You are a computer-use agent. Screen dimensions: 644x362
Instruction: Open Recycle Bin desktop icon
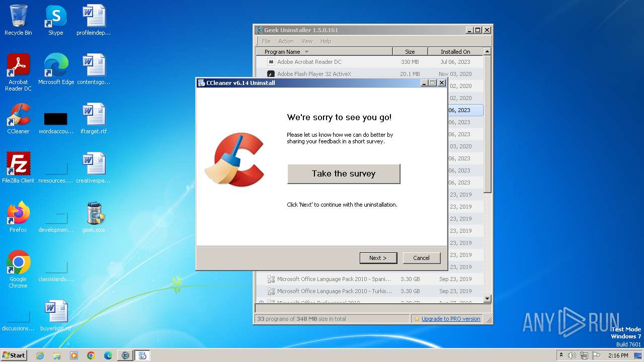18,20
